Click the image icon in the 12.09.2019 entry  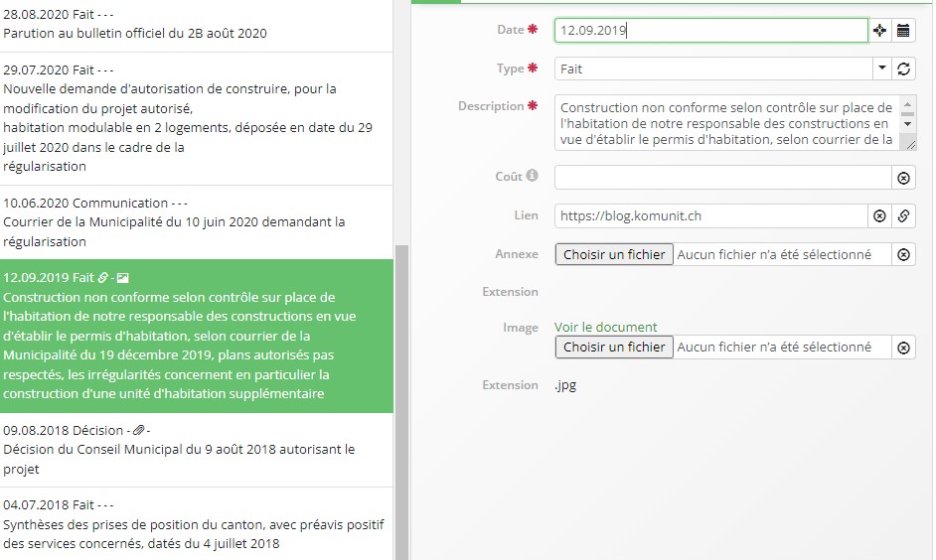[123, 277]
